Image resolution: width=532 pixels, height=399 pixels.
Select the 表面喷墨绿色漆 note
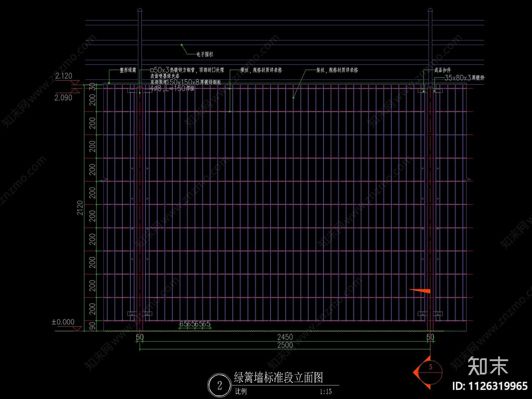pos(165,76)
